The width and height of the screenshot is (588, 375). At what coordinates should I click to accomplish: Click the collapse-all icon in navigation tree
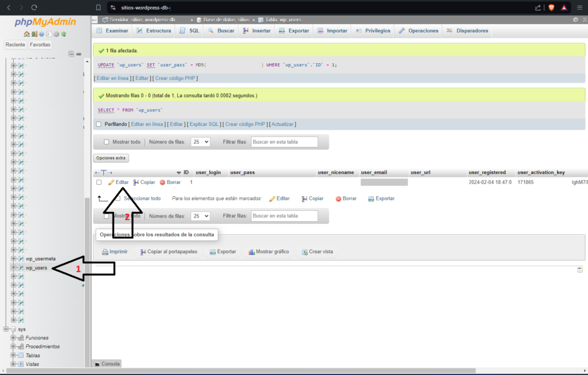tap(71, 54)
